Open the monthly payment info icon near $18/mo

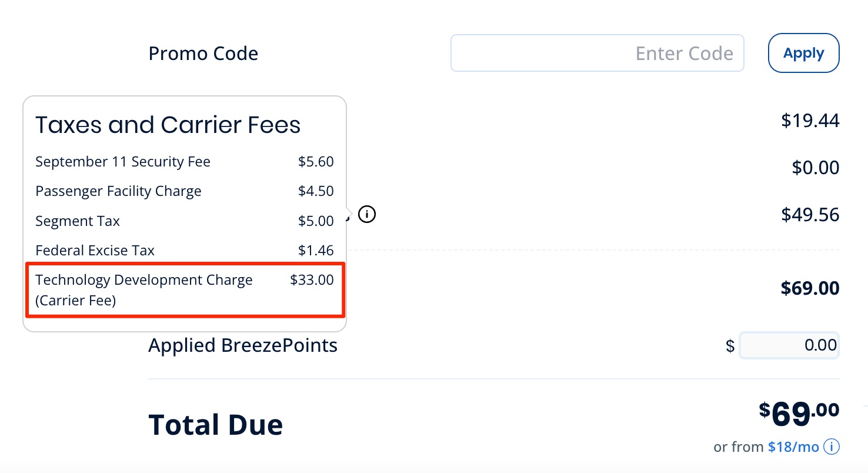coord(833,447)
